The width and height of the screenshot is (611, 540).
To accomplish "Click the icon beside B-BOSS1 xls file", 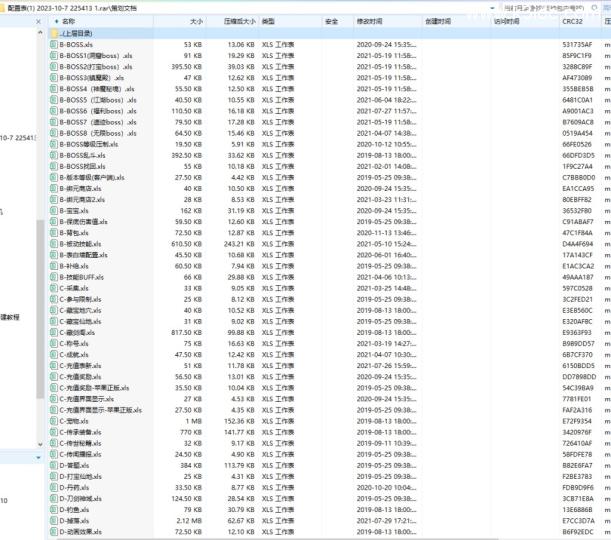I will coord(54,56).
